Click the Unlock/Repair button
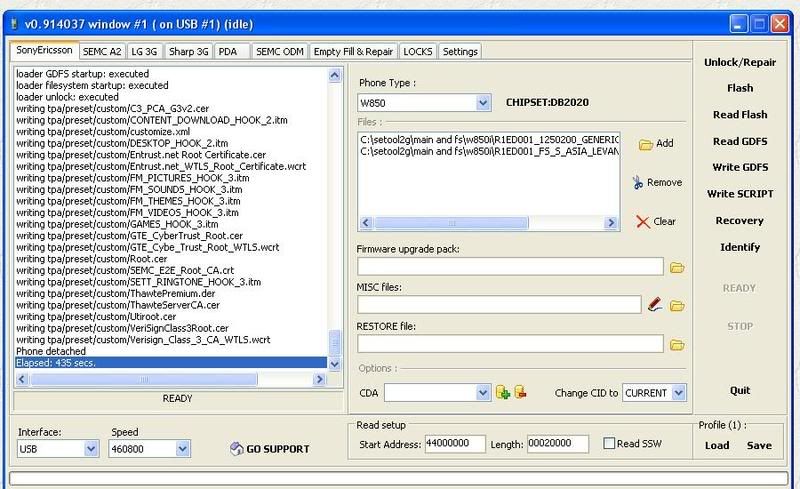 (x=740, y=62)
